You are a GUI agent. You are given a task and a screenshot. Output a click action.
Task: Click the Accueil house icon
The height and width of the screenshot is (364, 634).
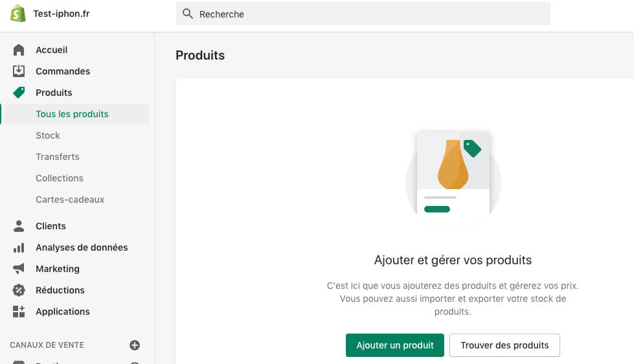[x=19, y=50]
